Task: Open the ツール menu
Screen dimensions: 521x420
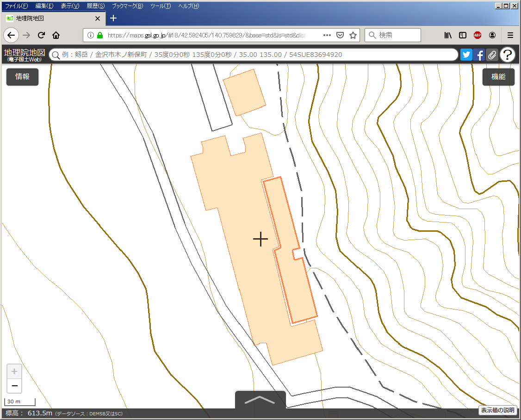Action: pyautogui.click(x=161, y=6)
